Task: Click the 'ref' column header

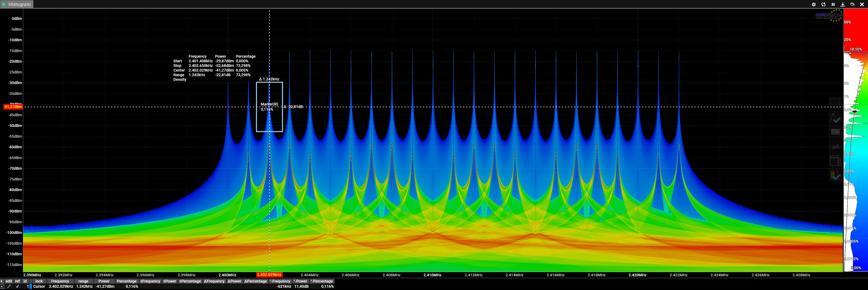Action: tap(18, 281)
